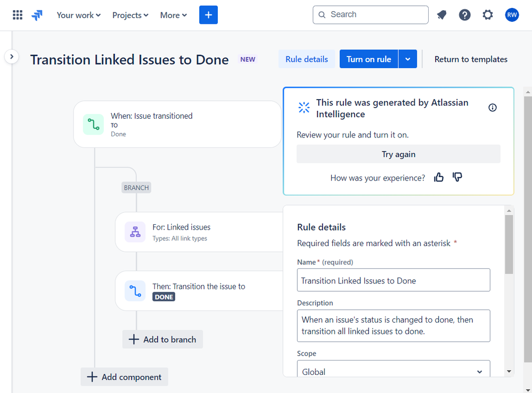This screenshot has height=393, width=532.
Task: Click the info icon in AI panel
Action: (492, 108)
